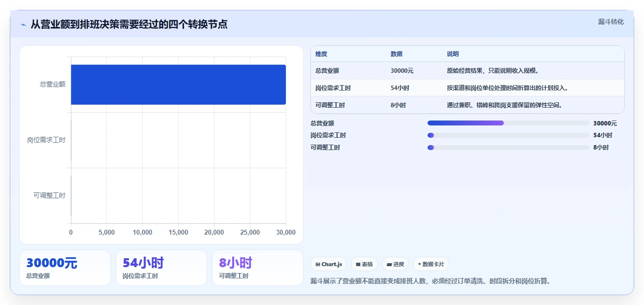644x305 pixels.
Task: Click the 54小时 table cell
Action: tap(400, 88)
